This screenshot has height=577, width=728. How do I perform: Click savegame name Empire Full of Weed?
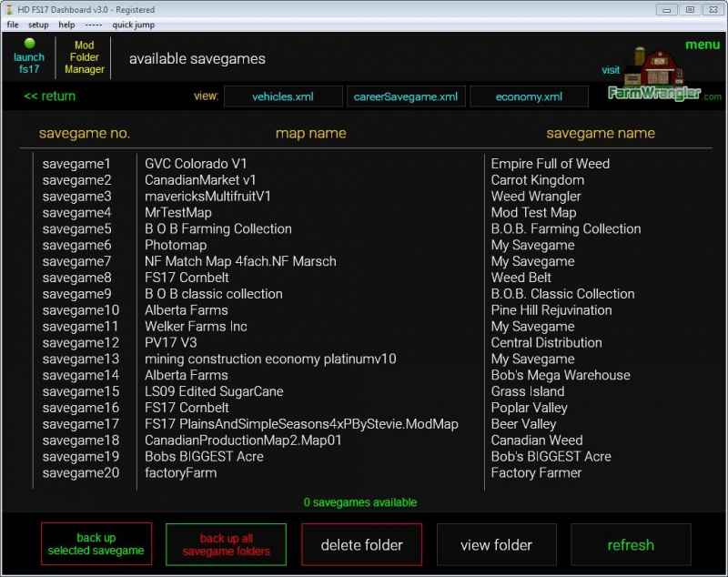pyautogui.click(x=551, y=164)
